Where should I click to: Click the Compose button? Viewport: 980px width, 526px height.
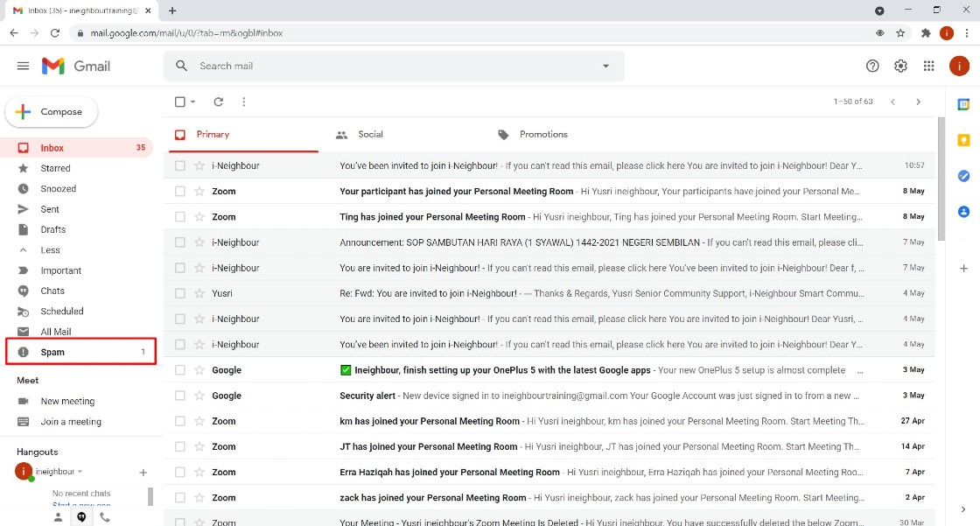pos(52,112)
